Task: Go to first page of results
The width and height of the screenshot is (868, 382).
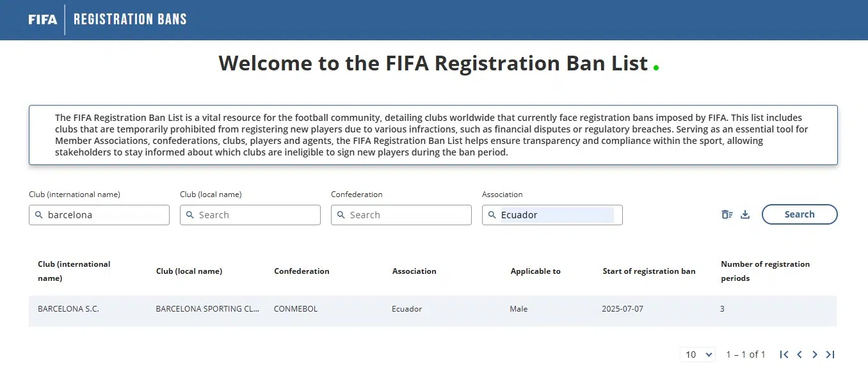Action: tap(784, 354)
